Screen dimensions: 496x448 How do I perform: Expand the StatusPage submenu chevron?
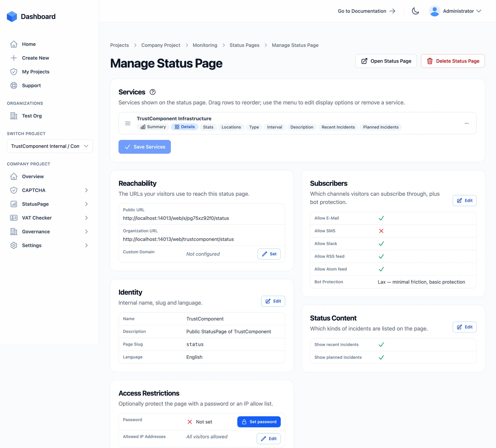(86, 204)
